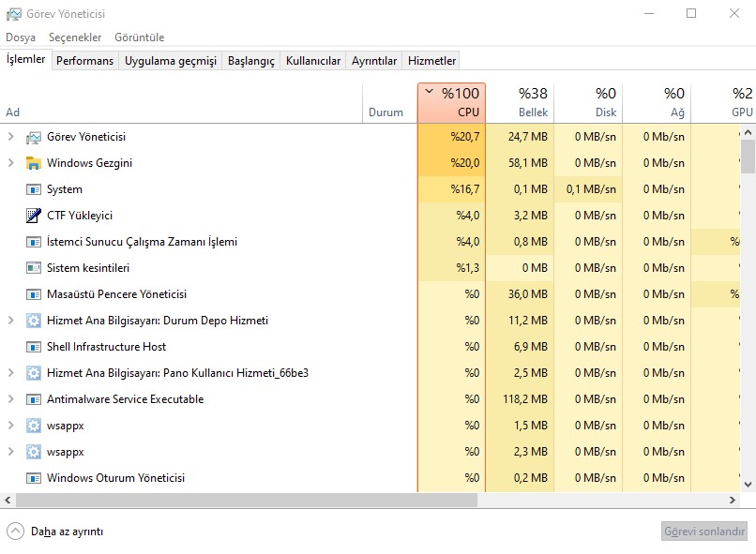The image size is (756, 554).
Task: Click the Windows Oturum Yöneticisi icon
Action: [x=33, y=478]
